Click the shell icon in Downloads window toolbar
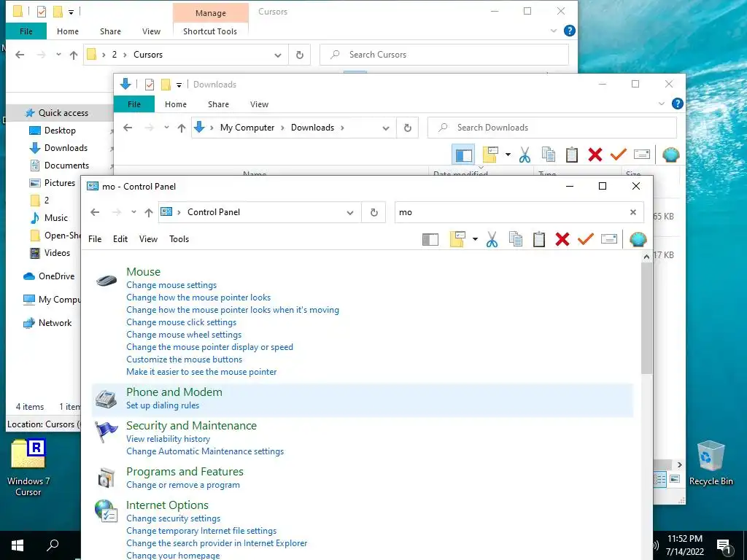This screenshot has height=560, width=747. pyautogui.click(x=671, y=155)
